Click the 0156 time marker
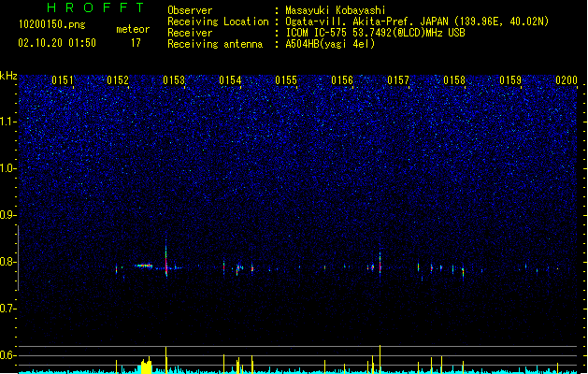588x374 pixels. [x=342, y=80]
